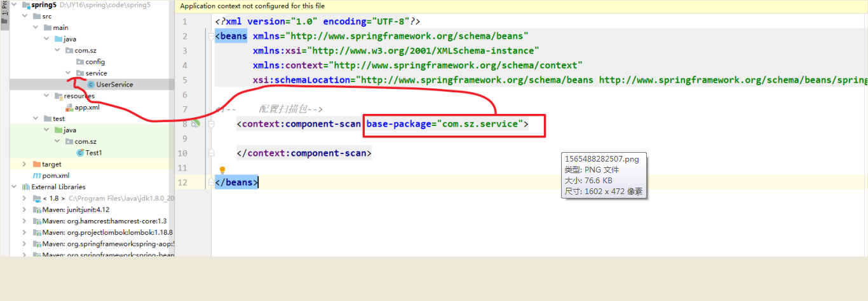Click the xmlns:xsi attribute on line 3
The image size is (868, 301).
tap(396, 51)
